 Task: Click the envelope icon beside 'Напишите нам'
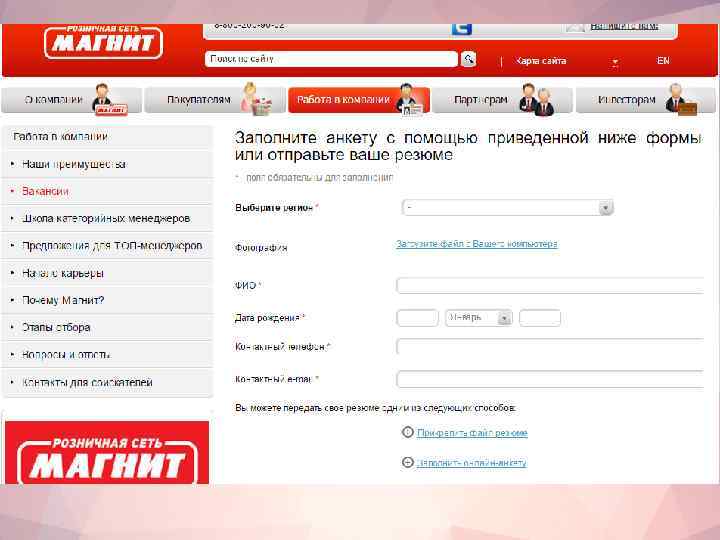click(x=575, y=28)
